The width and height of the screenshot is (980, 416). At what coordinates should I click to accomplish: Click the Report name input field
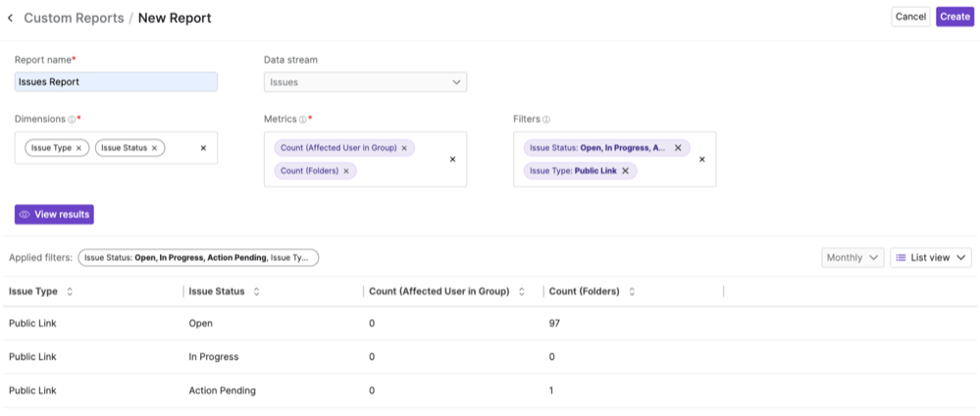(x=116, y=82)
